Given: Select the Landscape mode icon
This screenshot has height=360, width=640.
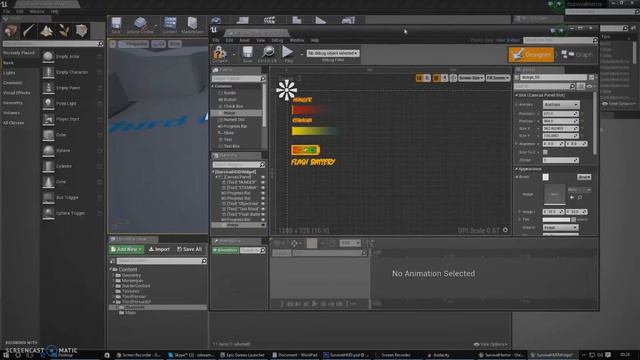Looking at the screenshot, I should coord(46,31).
